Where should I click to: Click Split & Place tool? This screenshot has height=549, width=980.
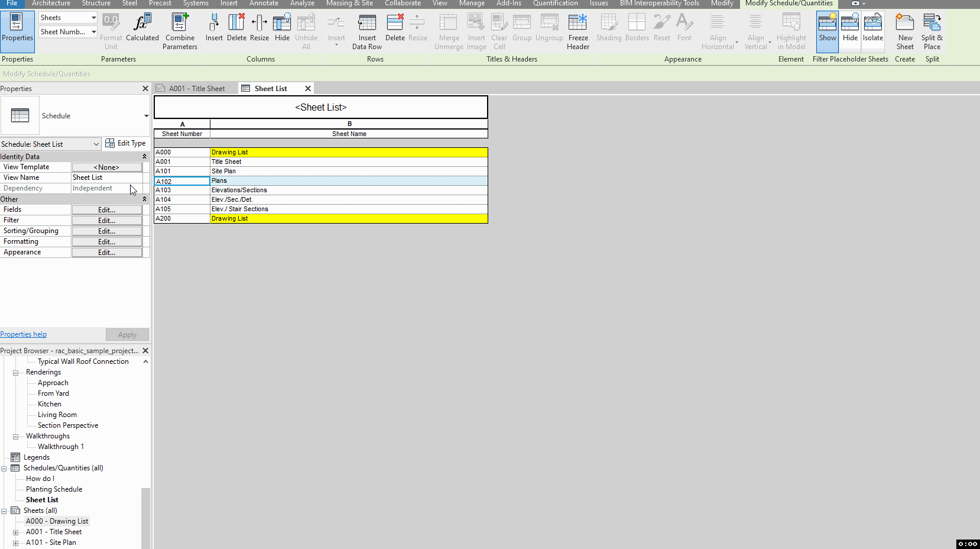[x=932, y=32]
